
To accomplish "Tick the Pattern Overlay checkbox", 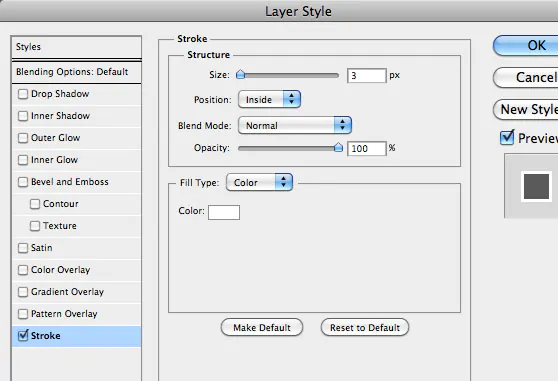I will click(x=23, y=314).
